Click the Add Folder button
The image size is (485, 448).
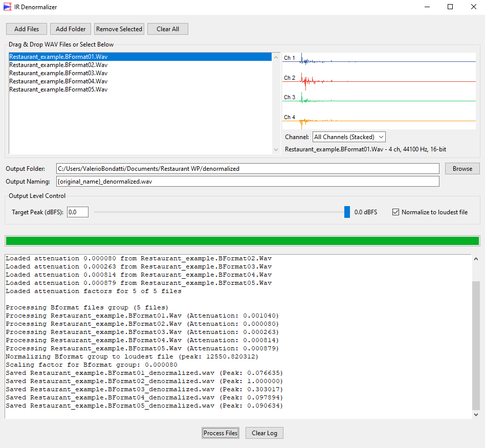click(71, 29)
